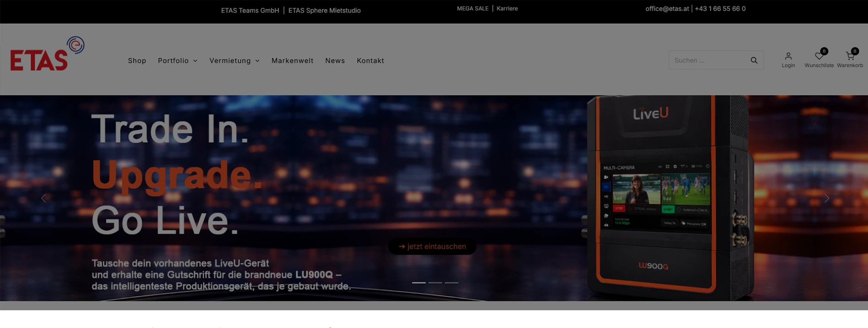This screenshot has height=328, width=868.
Task: Expand the Portfolio dropdown menu
Action: [177, 60]
